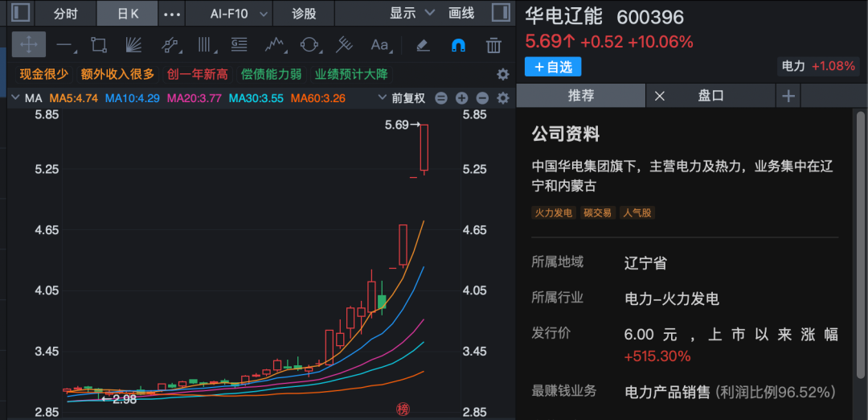Select the horizontal line drawing tool
Screen dimensions: 868x420
(x=65, y=45)
